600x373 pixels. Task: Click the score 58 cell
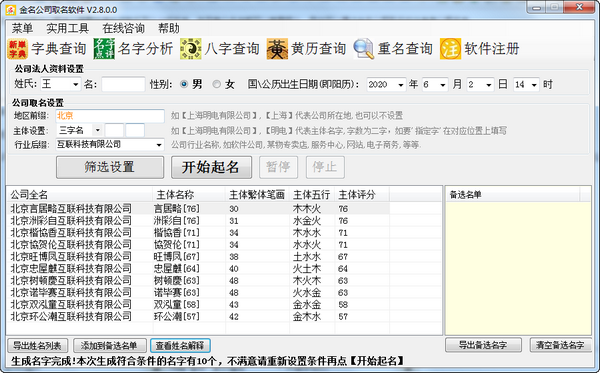pos(343,305)
